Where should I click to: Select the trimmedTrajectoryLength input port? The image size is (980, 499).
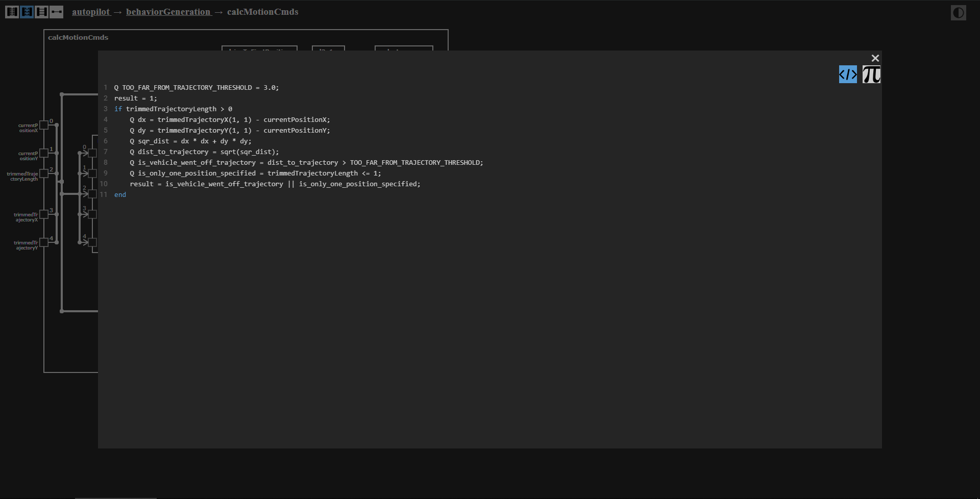(x=44, y=173)
